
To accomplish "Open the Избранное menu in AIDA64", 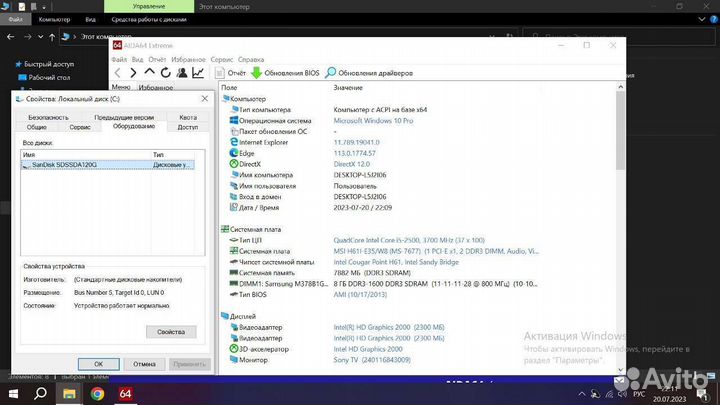I will (x=188, y=59).
